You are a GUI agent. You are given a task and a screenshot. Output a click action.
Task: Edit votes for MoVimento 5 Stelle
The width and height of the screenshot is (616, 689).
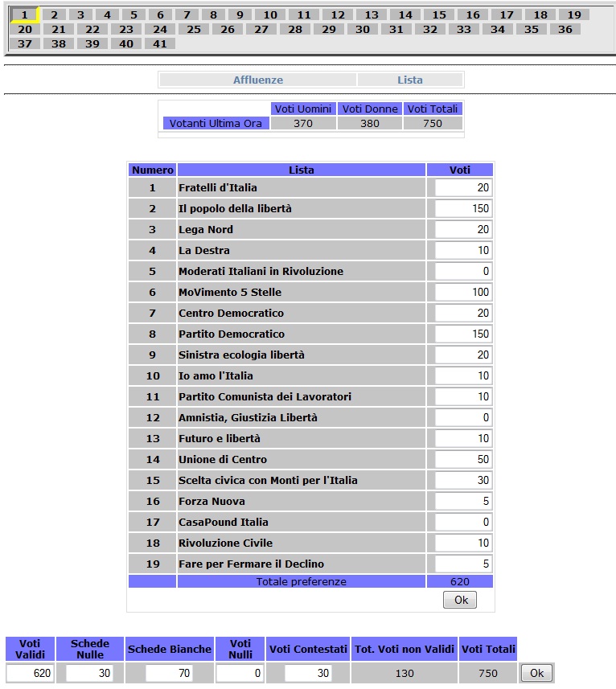463,292
